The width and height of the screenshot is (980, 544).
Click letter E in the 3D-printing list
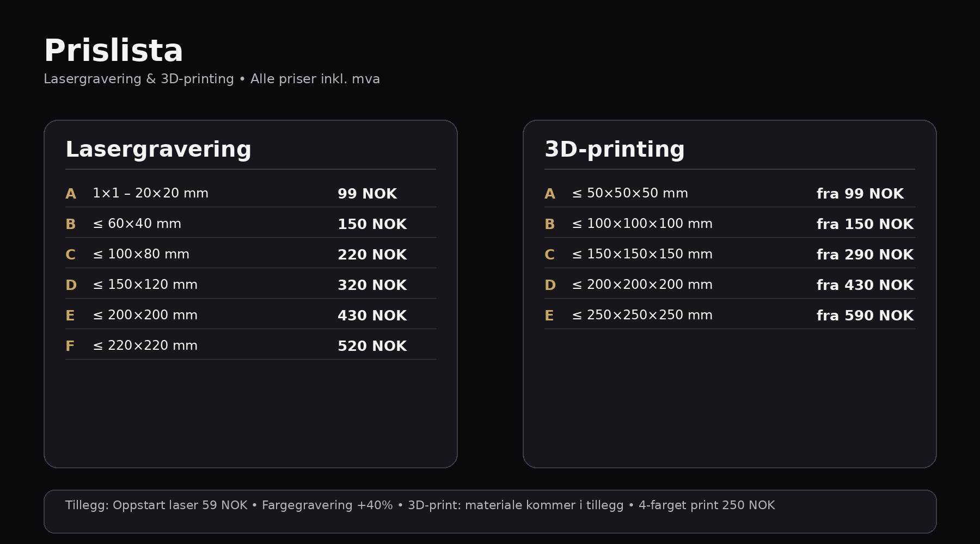tap(549, 316)
